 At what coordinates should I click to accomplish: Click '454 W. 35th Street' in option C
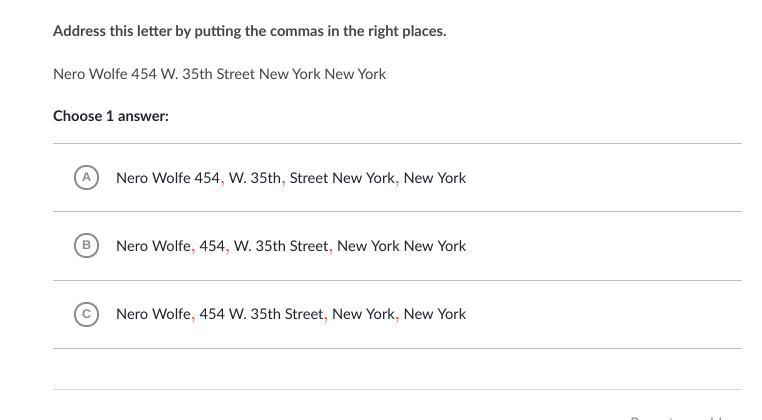261,314
